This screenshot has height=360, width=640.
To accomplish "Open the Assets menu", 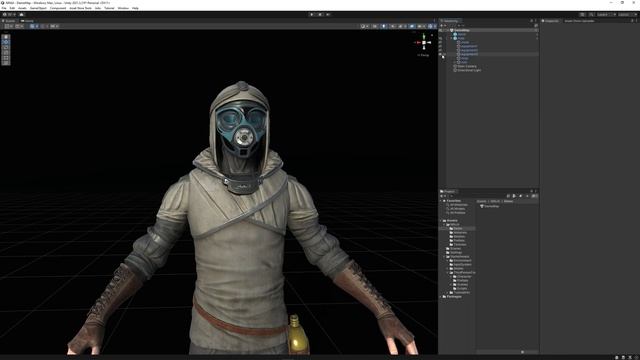I will (22, 8).
